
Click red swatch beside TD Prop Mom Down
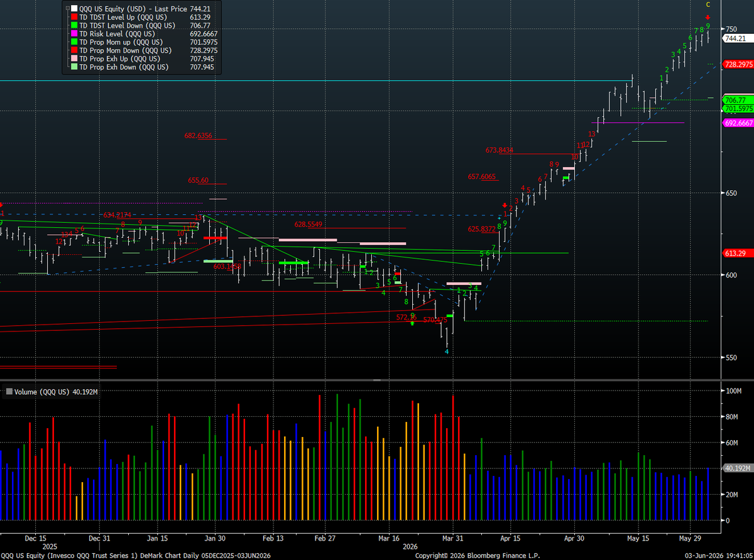tap(74, 50)
